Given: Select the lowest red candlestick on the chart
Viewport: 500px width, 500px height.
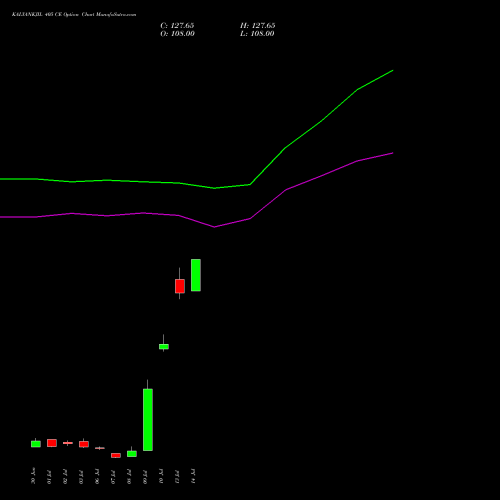Looking at the screenshot, I should 116,455.
